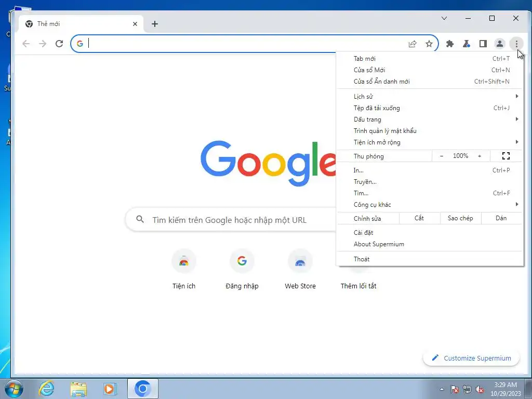
Task: Open 'Trình quản lý mật khẩu'
Action: [430, 130]
